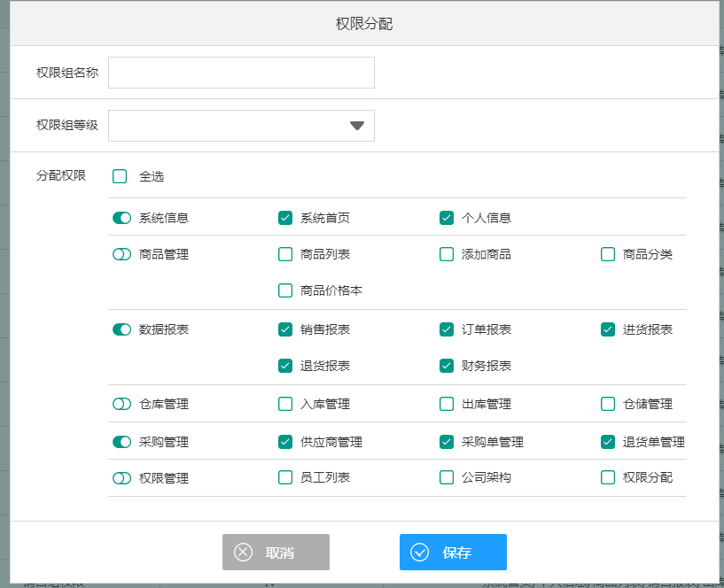Uncheck the 财务报表 checkbox
The image size is (724, 588).
[x=447, y=366]
